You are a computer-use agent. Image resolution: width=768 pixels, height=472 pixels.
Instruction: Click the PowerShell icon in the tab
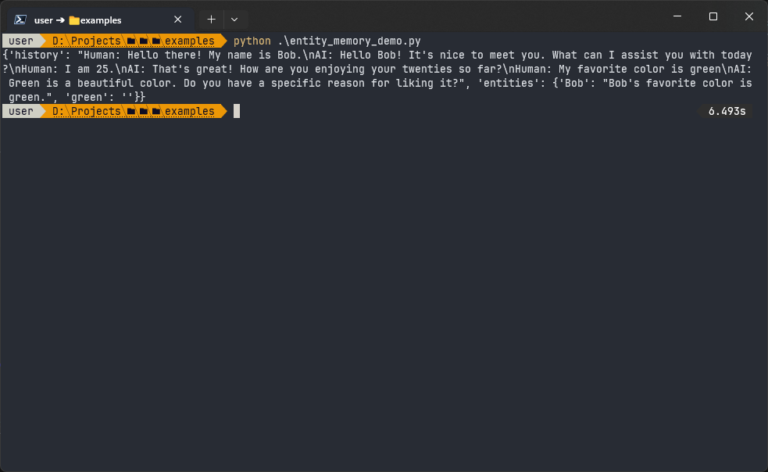[20, 19]
